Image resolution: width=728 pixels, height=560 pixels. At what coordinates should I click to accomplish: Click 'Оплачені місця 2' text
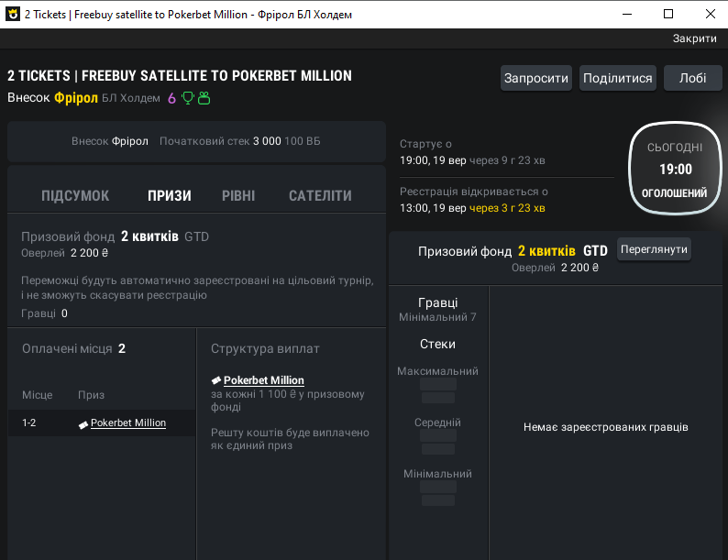point(74,348)
